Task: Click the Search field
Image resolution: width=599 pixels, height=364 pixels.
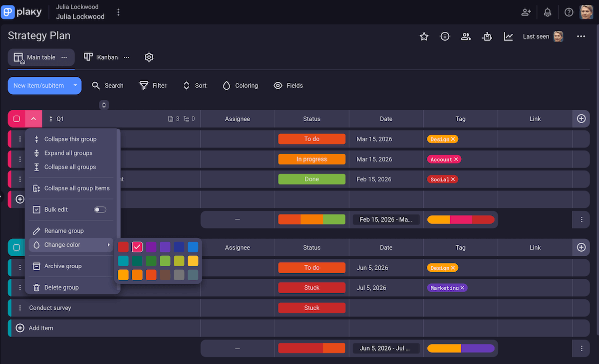Action: point(108,85)
